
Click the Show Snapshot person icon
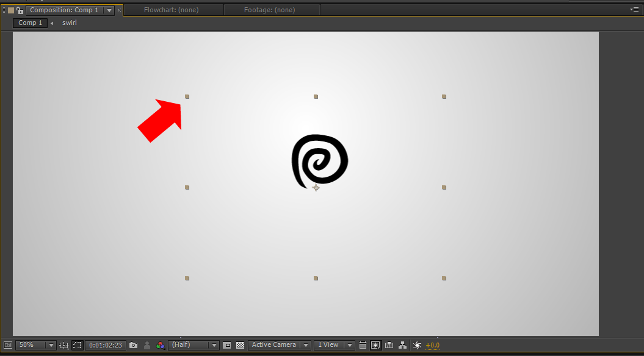(147, 345)
